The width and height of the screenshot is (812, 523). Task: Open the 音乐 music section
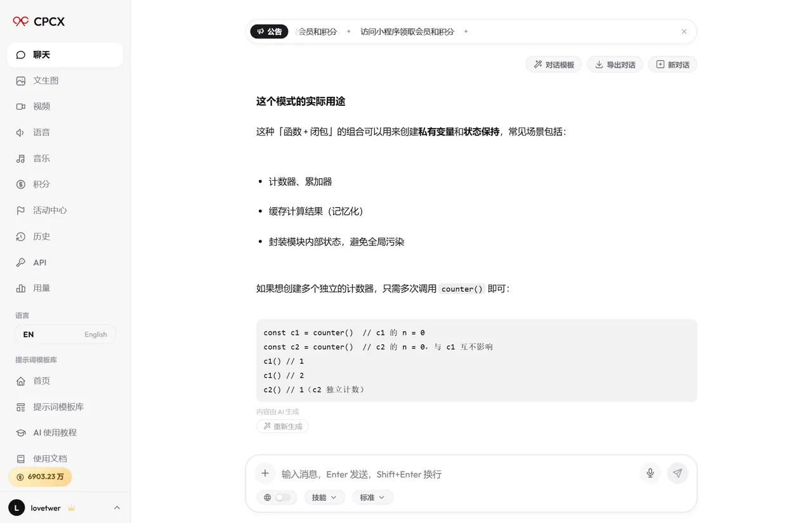(x=65, y=158)
